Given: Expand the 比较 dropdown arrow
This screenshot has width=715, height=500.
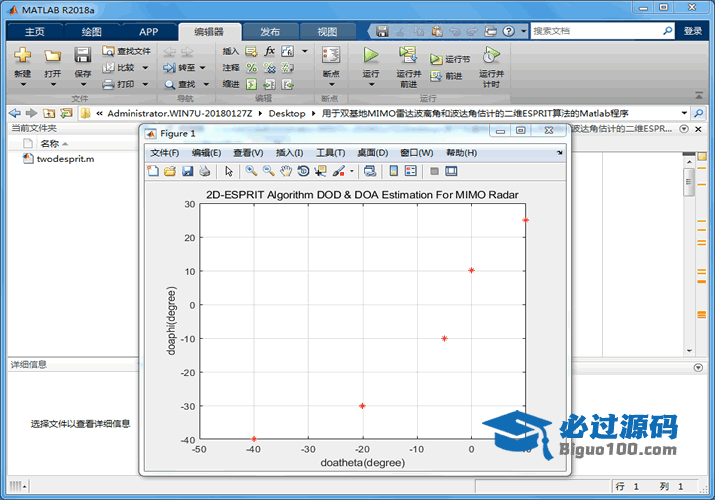Looking at the screenshot, I should [145, 68].
